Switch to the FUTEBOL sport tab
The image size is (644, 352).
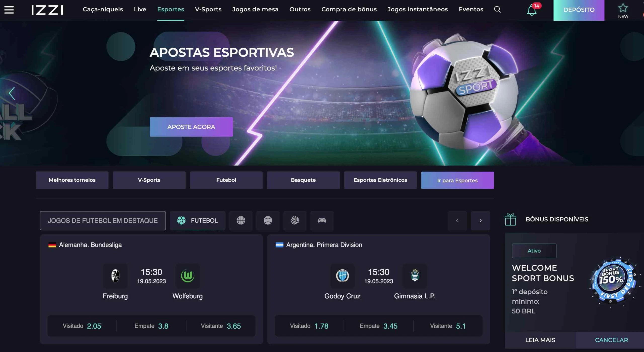[x=197, y=220]
